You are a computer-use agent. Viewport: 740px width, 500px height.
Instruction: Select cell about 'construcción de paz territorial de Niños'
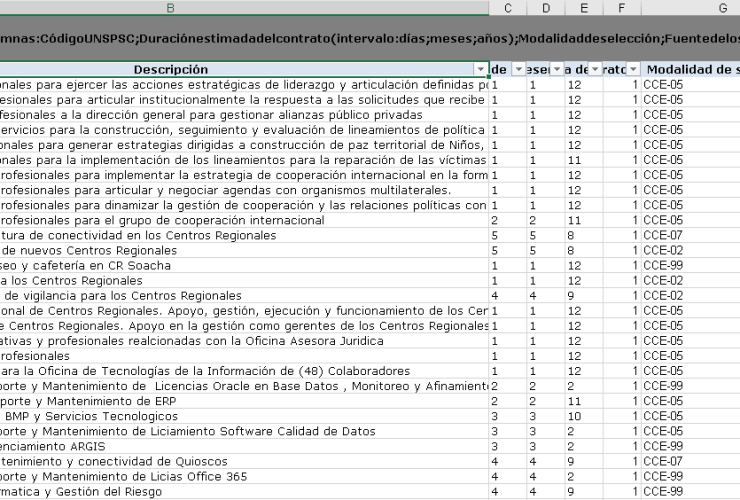click(x=244, y=145)
